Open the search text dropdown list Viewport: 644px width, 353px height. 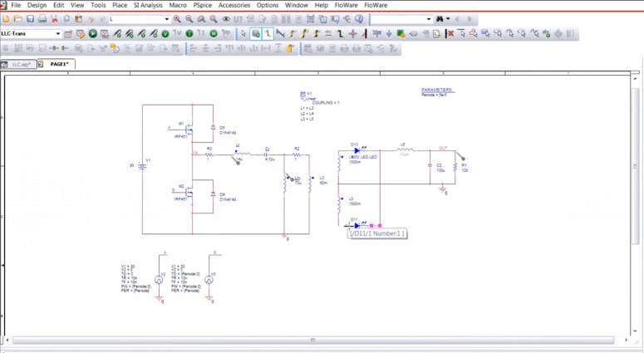pyautogui.click(x=429, y=19)
